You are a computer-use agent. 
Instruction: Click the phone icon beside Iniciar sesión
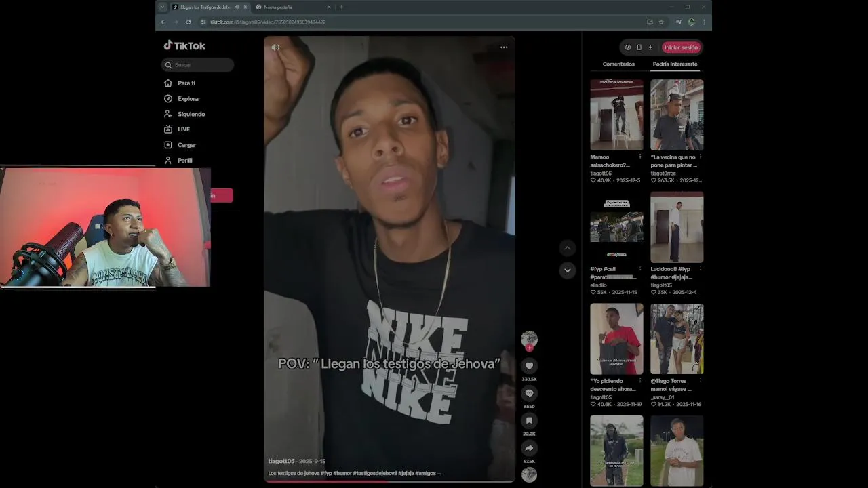639,47
